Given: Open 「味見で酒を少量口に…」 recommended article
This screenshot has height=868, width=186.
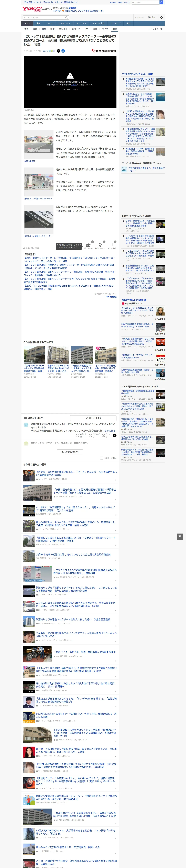Looking at the screenshot, I should [x=84, y=491].
